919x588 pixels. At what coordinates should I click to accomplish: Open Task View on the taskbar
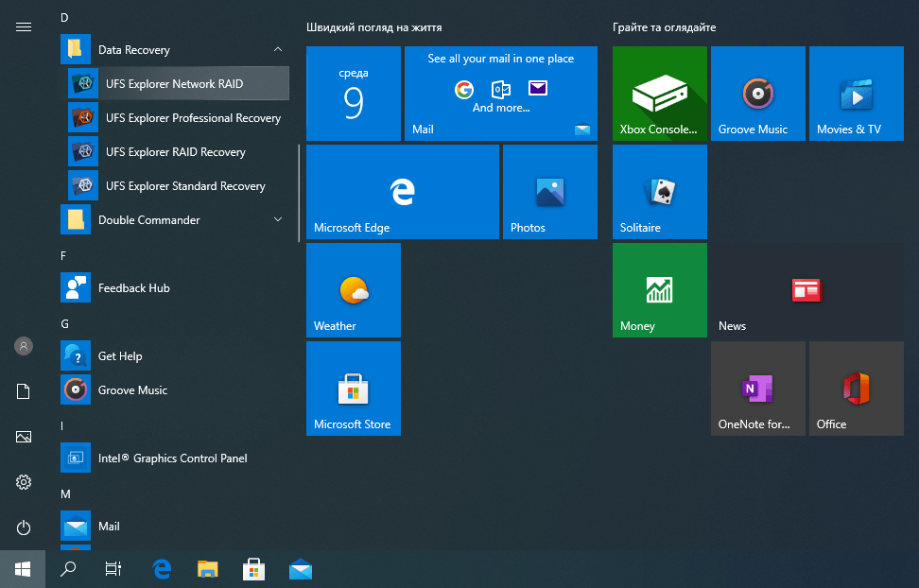[x=113, y=569]
